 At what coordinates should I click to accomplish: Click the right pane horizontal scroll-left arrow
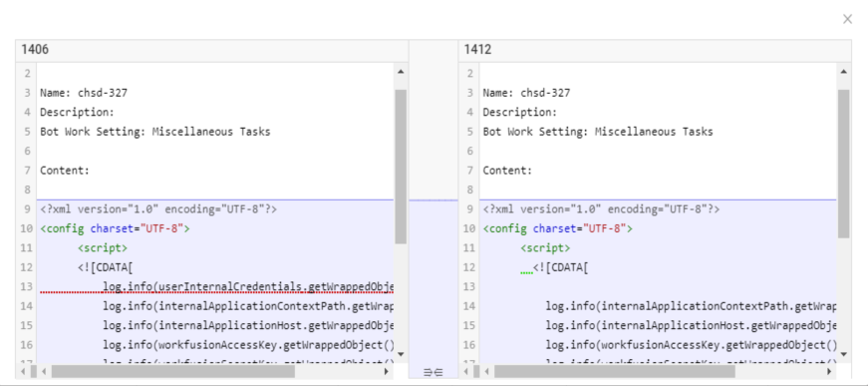486,371
